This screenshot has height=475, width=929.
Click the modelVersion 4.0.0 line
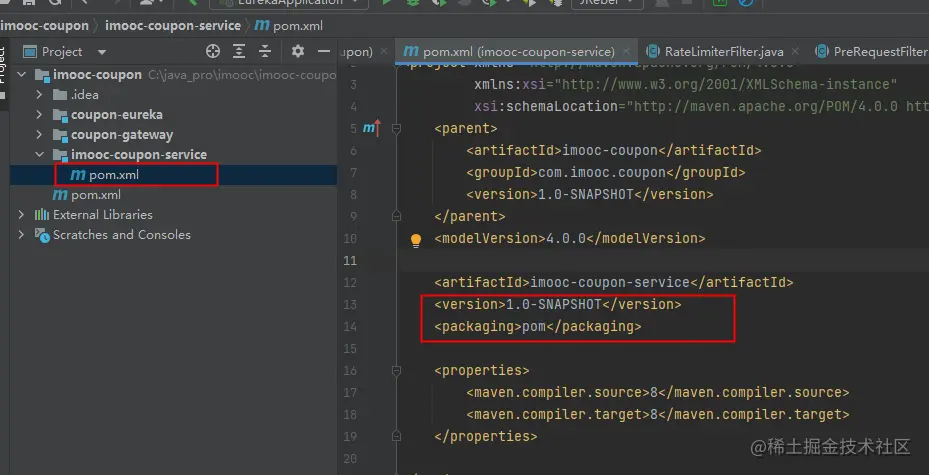(570, 239)
